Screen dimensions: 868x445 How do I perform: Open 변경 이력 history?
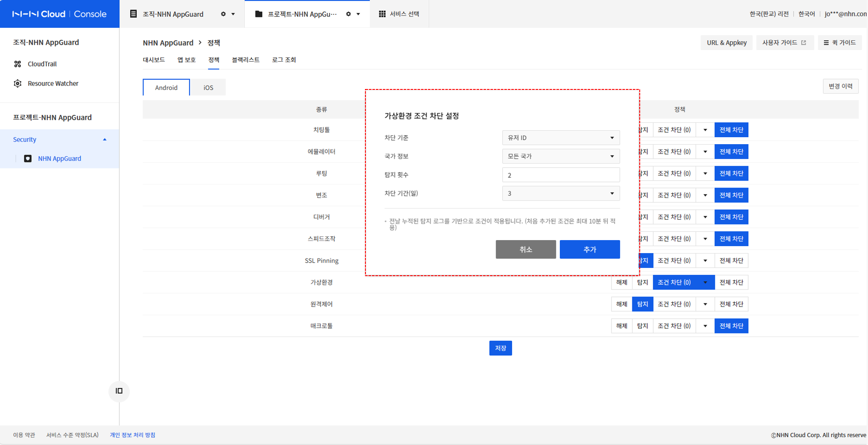(x=841, y=86)
